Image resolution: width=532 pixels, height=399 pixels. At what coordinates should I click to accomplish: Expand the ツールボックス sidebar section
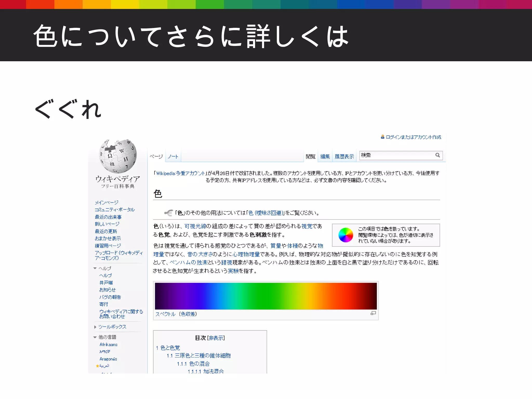tap(95, 327)
